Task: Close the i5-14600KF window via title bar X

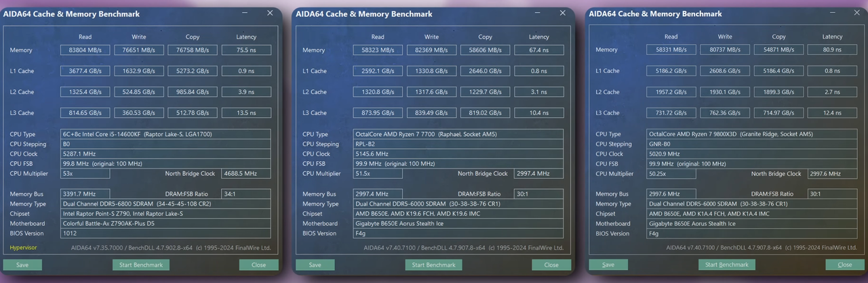Action: (270, 13)
